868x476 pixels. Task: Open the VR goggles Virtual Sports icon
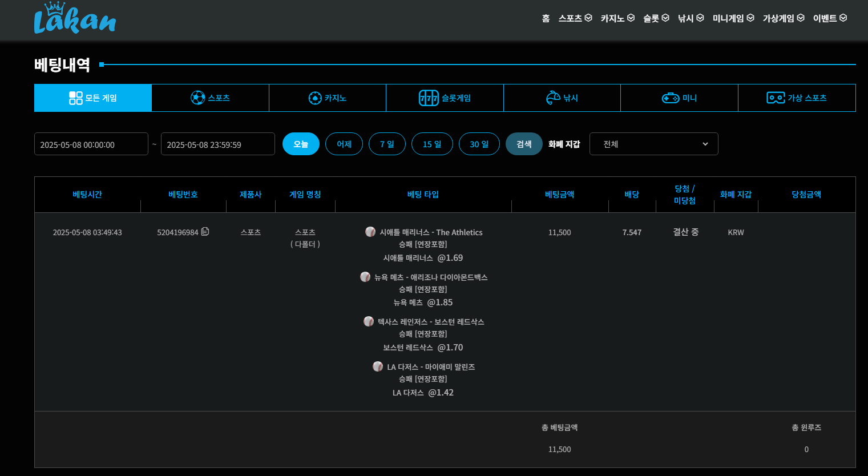coord(776,98)
